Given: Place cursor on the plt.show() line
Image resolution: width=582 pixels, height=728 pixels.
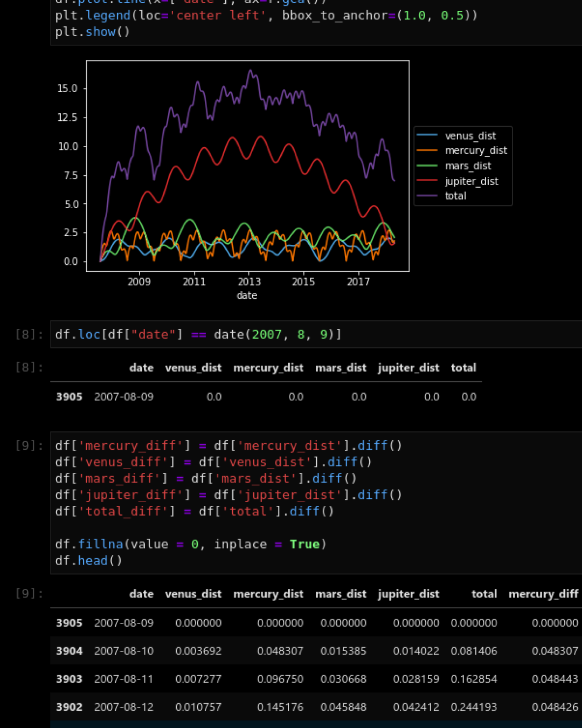Looking at the screenshot, I should coord(92,32).
